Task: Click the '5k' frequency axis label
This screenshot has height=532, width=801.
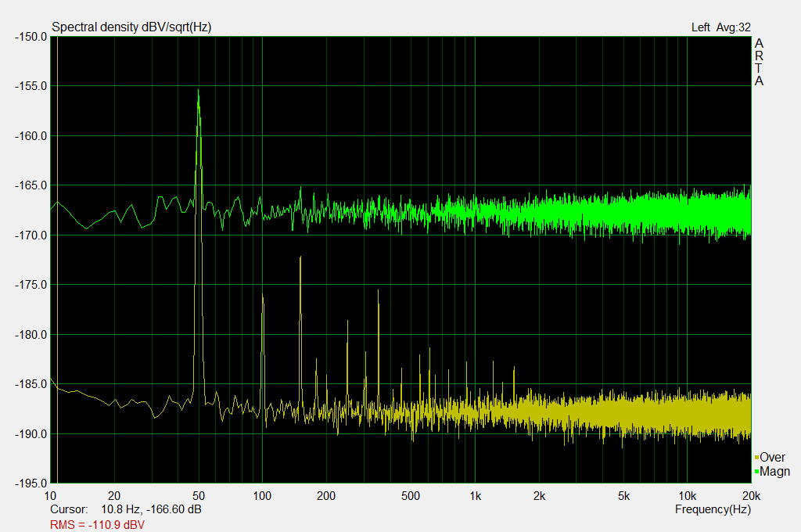Action: [x=623, y=496]
